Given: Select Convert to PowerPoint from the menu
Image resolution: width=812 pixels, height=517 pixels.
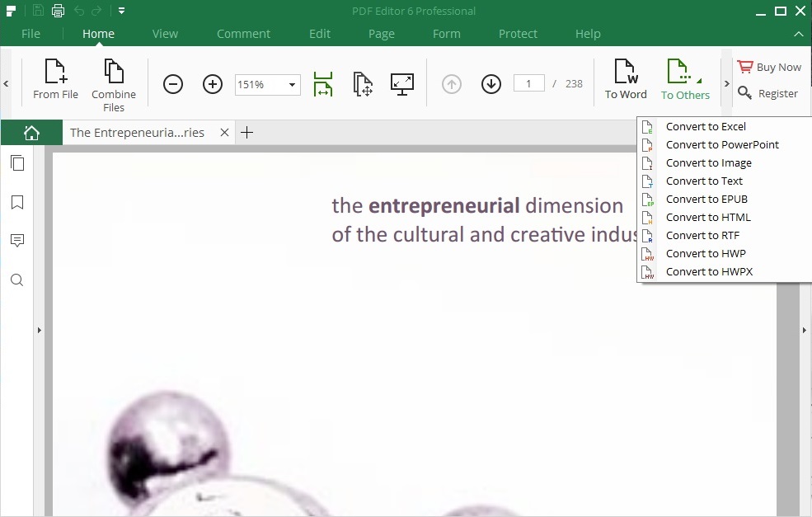Looking at the screenshot, I should [x=722, y=144].
